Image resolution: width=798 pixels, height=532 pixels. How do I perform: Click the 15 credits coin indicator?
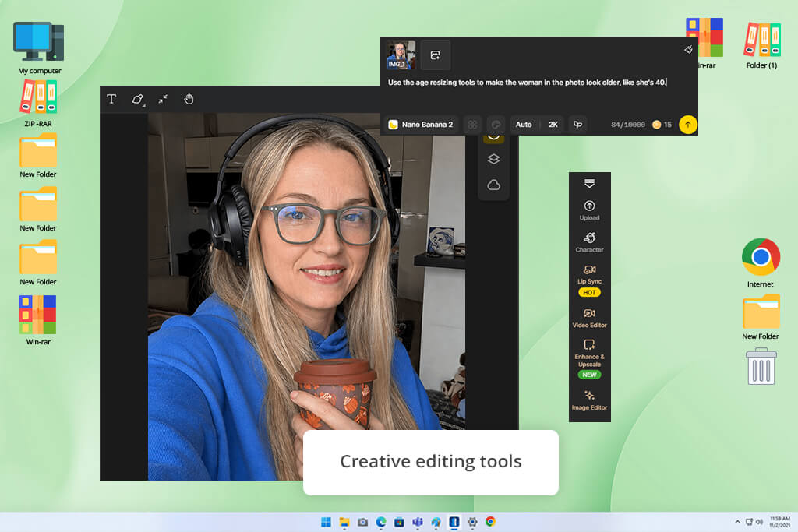pos(662,125)
